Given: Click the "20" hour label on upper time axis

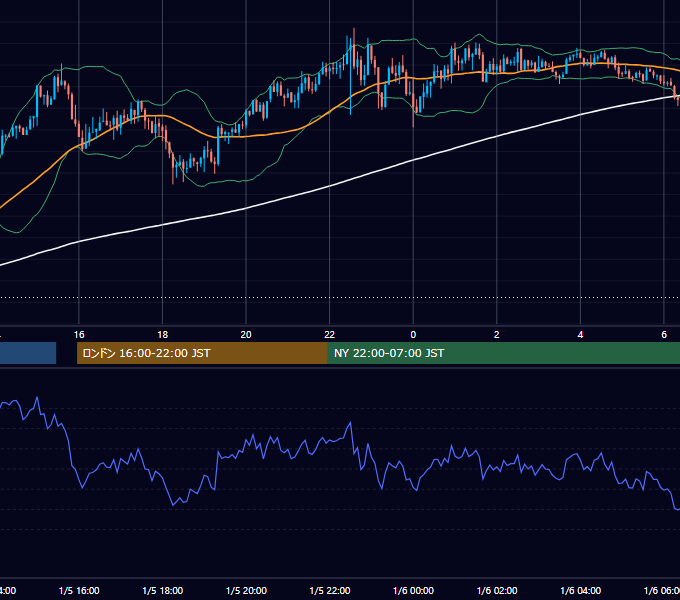Looking at the screenshot, I should pyautogui.click(x=246, y=335).
